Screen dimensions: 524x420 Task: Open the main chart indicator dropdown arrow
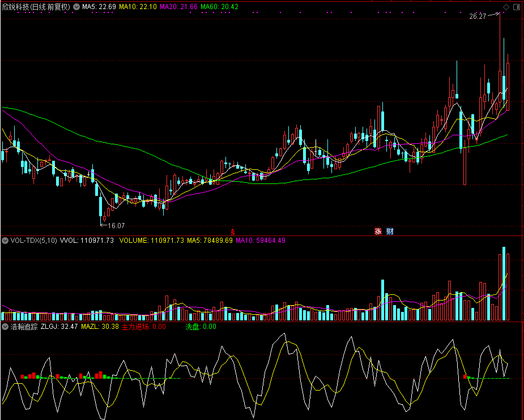[76, 7]
